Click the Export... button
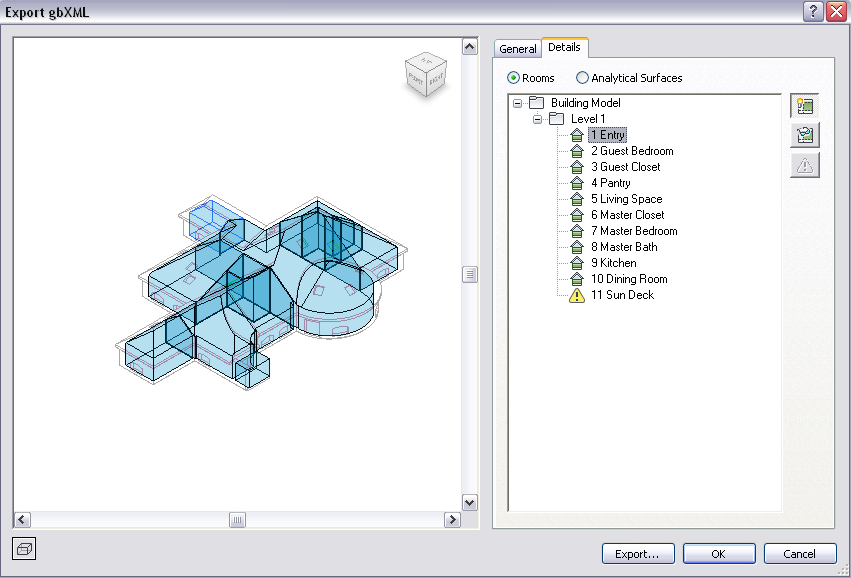The width and height of the screenshot is (851, 578). (x=638, y=554)
